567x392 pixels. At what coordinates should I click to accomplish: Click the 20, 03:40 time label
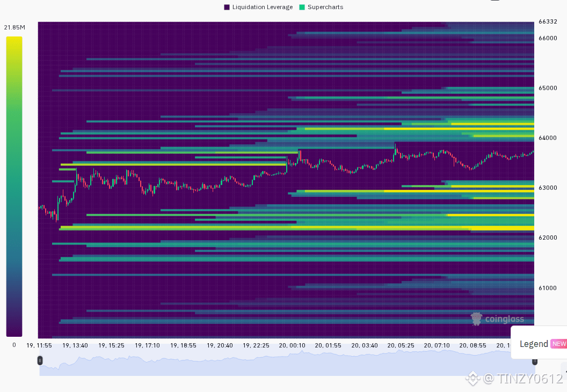[365, 345]
